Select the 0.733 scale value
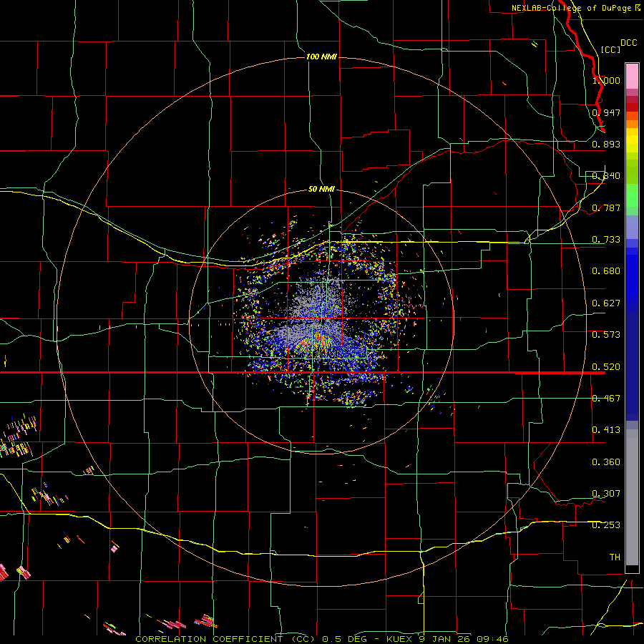This screenshot has width=644, height=644. pyautogui.click(x=606, y=240)
